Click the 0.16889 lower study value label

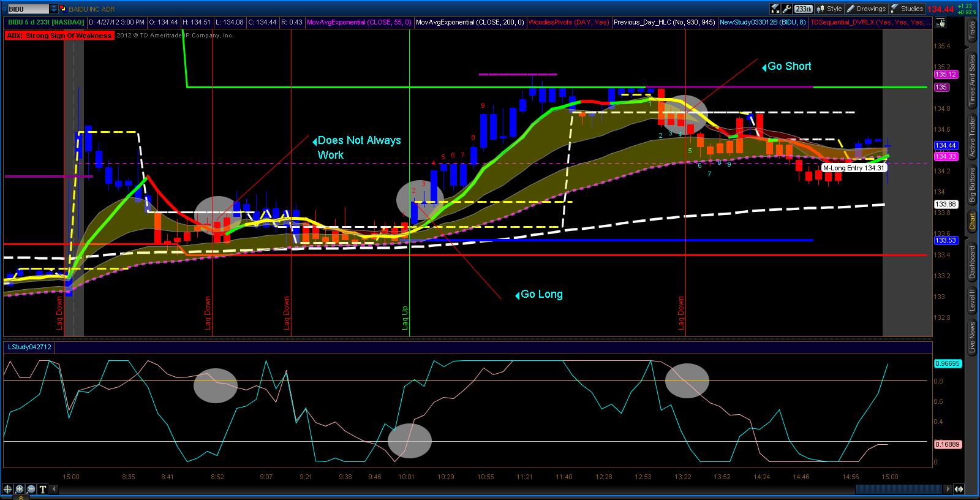948,445
